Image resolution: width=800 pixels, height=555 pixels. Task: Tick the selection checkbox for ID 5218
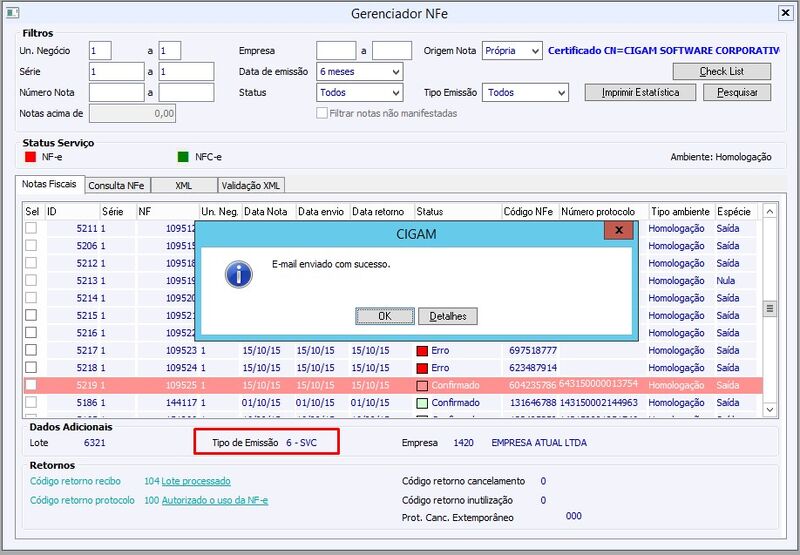pyautogui.click(x=31, y=367)
